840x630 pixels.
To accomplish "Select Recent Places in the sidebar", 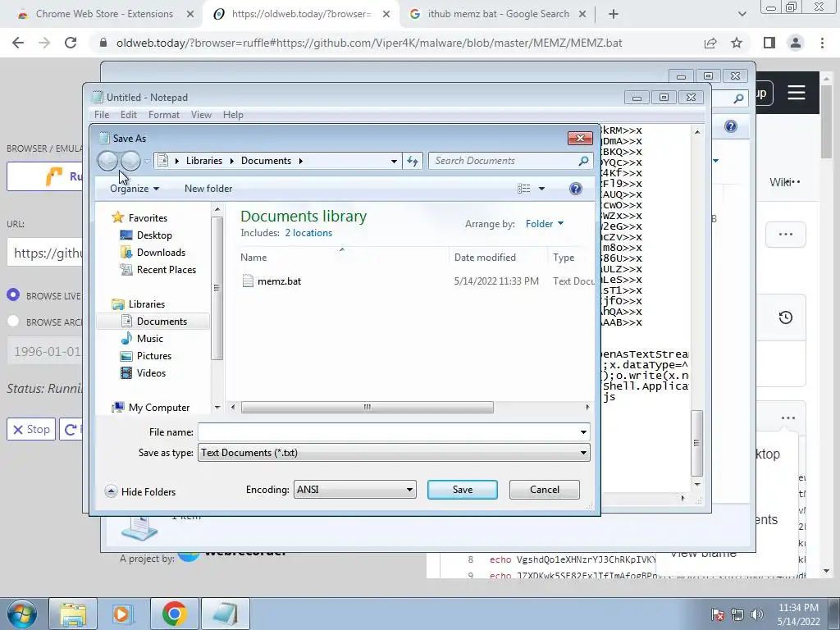I will point(166,269).
